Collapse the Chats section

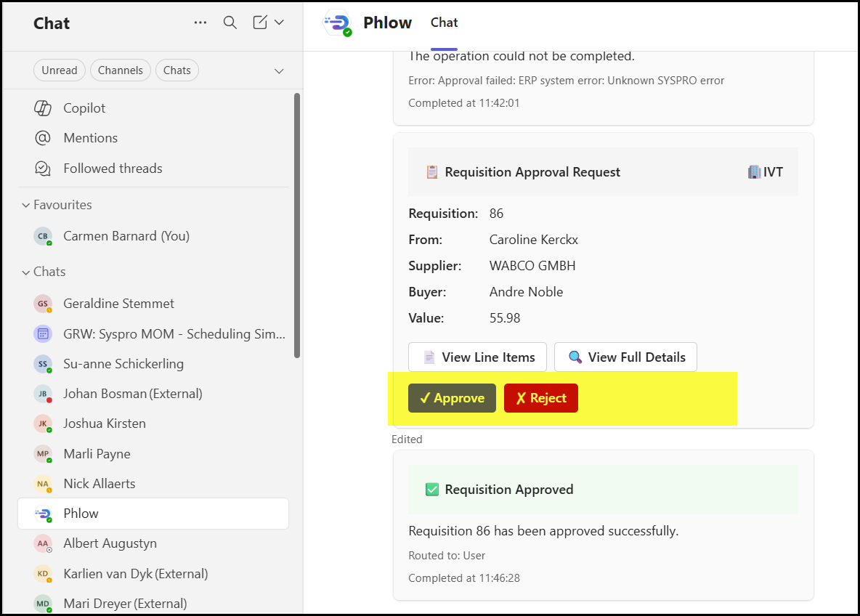pos(26,272)
